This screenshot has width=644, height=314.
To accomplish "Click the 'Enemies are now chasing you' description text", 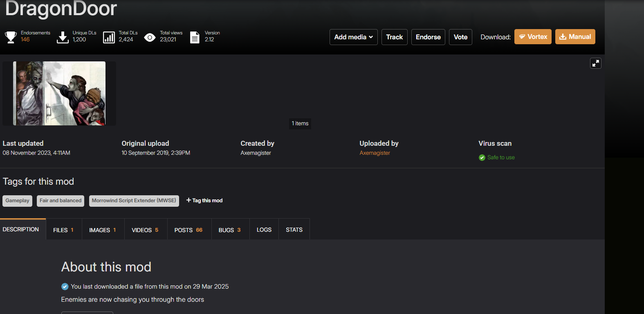I will coord(132,299).
